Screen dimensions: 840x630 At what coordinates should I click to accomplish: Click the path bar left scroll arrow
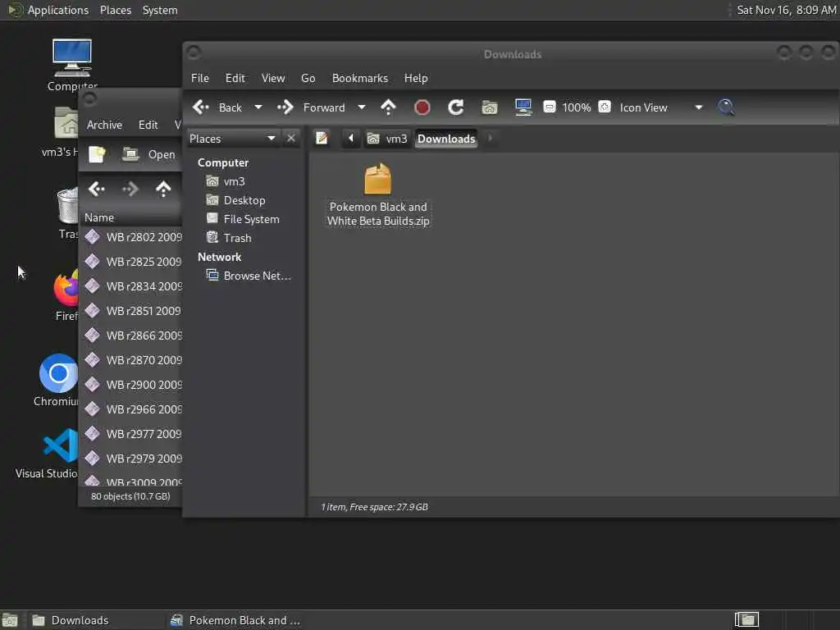tap(351, 138)
